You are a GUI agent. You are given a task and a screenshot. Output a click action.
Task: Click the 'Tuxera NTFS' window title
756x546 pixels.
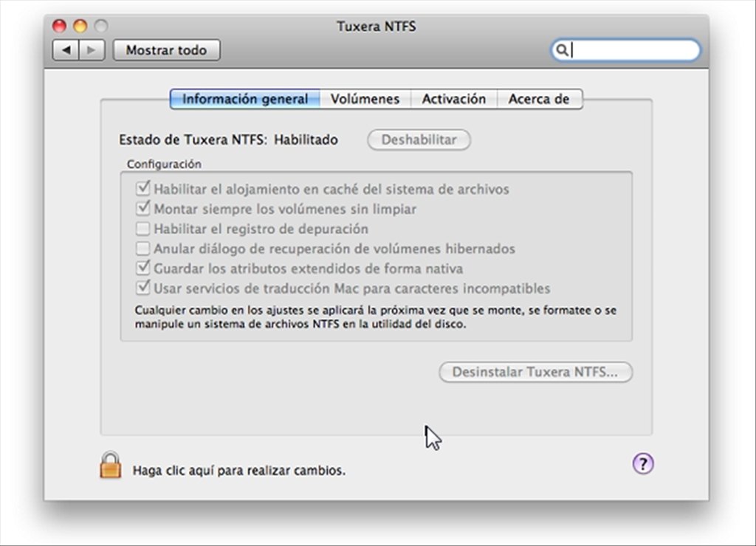376,26
